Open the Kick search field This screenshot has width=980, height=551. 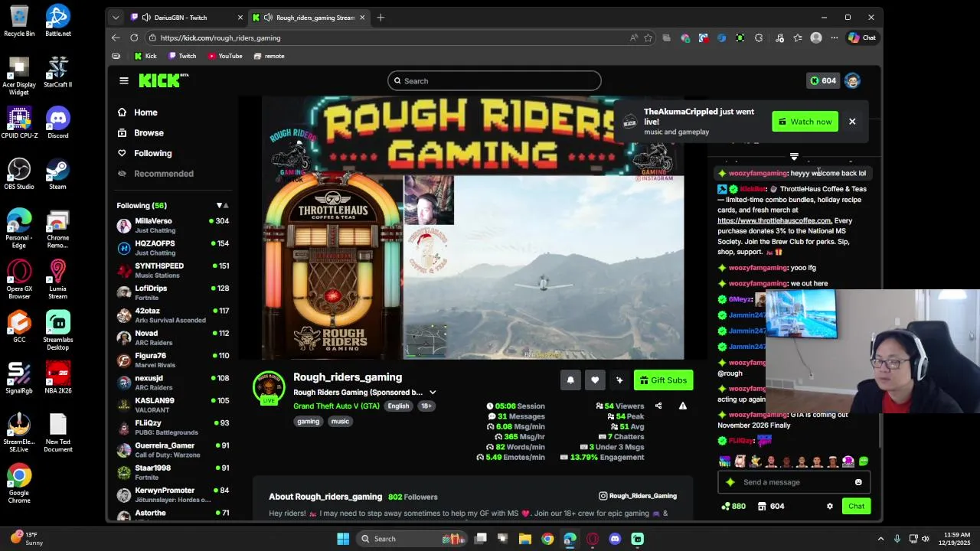[x=494, y=80]
